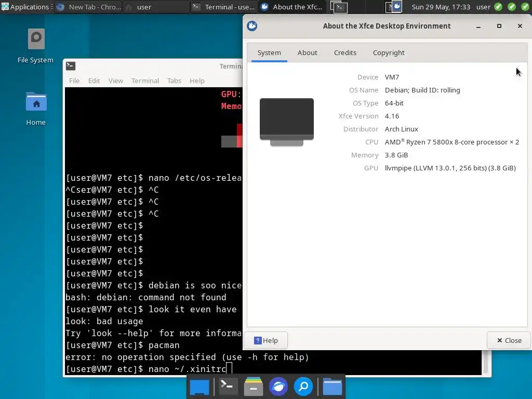Open the Terminal menu in terminal window
Viewport: 532px width, 399px height.
(x=145, y=81)
